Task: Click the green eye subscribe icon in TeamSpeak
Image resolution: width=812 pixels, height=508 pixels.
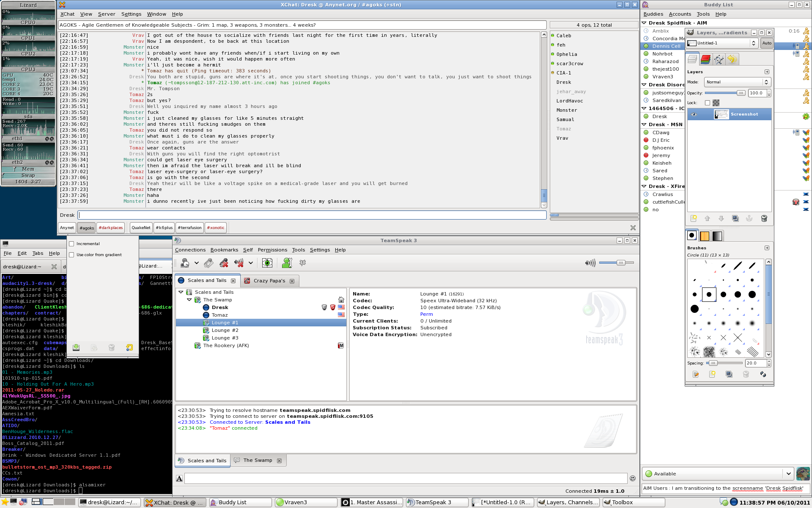Action: 267,263
